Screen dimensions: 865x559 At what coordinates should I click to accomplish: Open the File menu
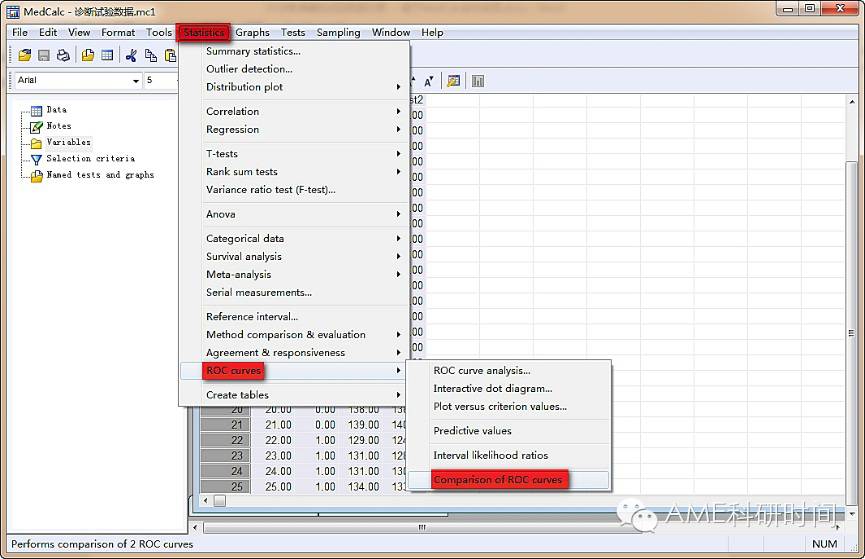(20, 33)
